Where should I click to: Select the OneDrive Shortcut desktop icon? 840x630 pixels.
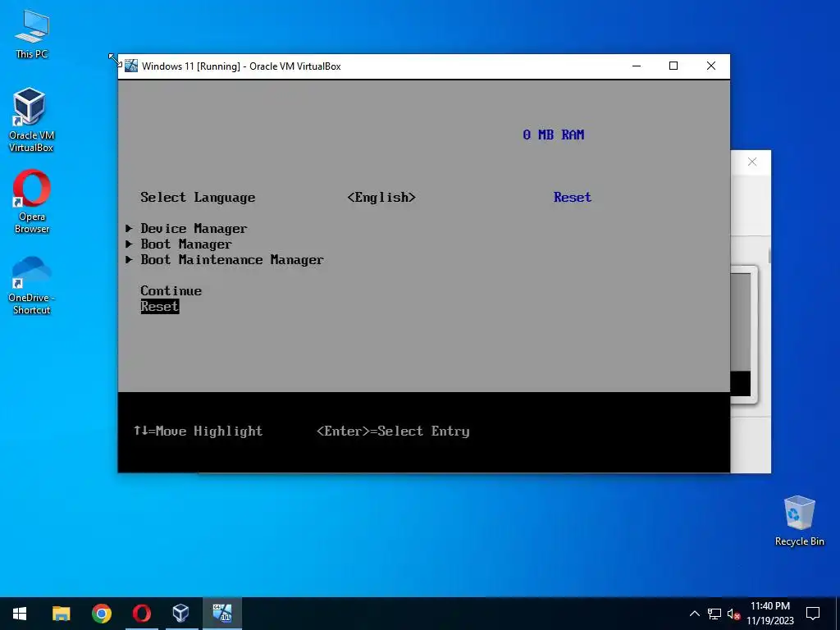tap(32, 285)
